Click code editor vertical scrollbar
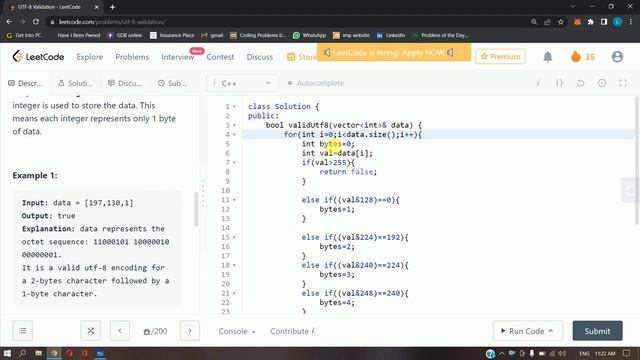The width and height of the screenshot is (640, 360). 637,161
